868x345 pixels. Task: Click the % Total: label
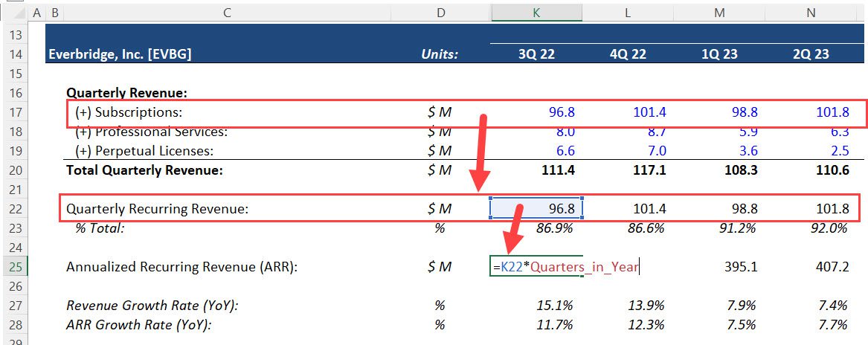tap(100, 228)
